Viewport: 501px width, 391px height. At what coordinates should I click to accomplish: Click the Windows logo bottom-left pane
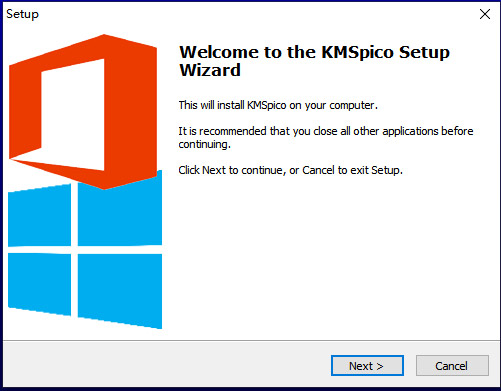click(x=39, y=283)
